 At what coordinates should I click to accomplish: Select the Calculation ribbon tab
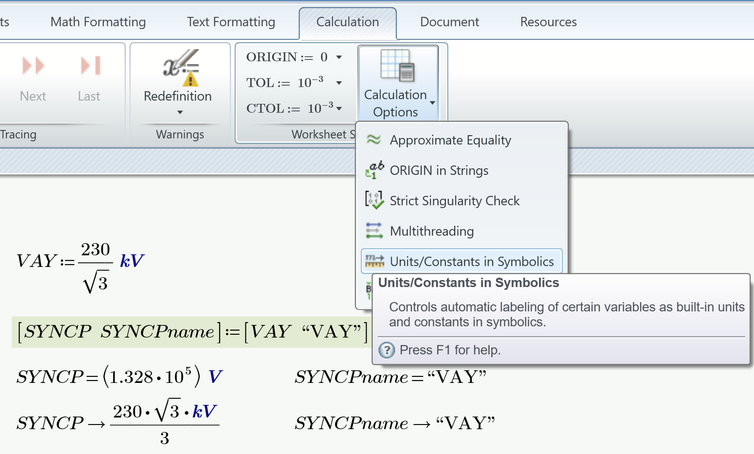(348, 22)
